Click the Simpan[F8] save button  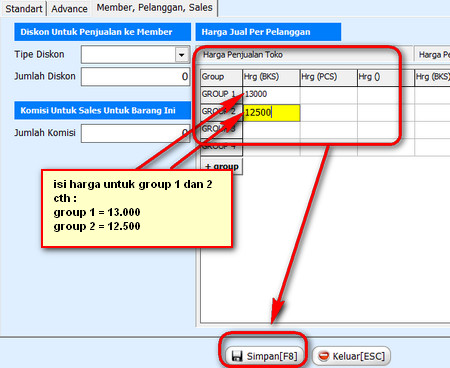265,356
